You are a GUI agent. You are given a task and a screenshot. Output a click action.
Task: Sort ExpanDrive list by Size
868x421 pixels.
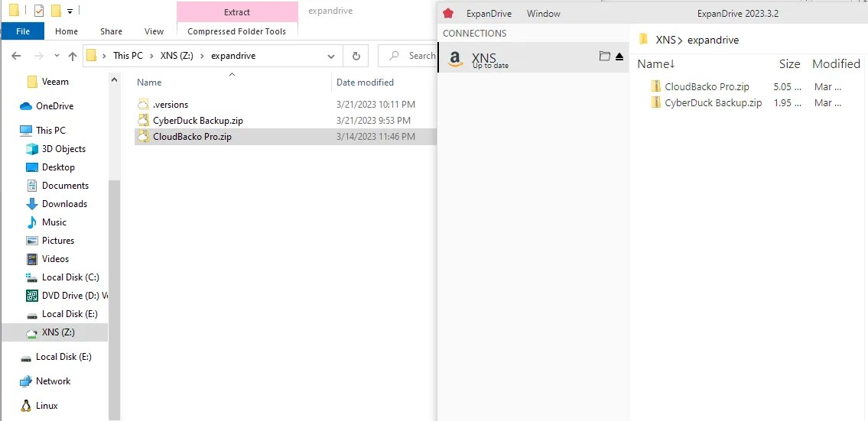789,63
